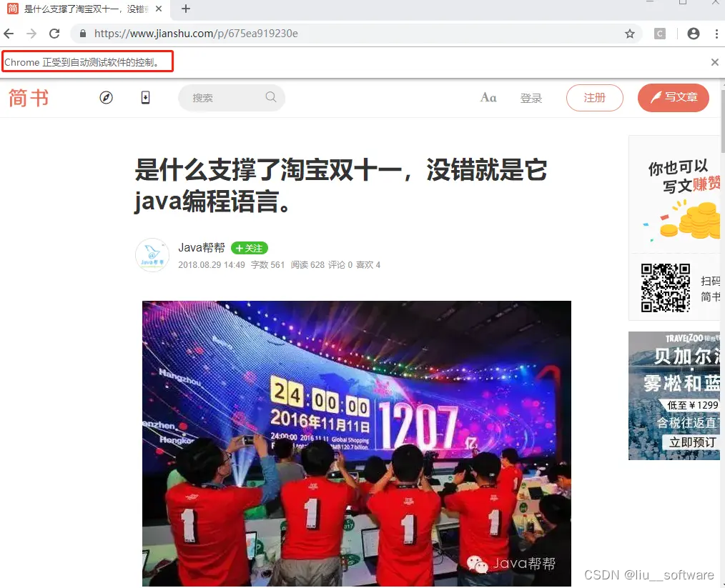Click the 写文章 pen button
The width and height of the screenshot is (725, 588).
pyautogui.click(x=673, y=98)
